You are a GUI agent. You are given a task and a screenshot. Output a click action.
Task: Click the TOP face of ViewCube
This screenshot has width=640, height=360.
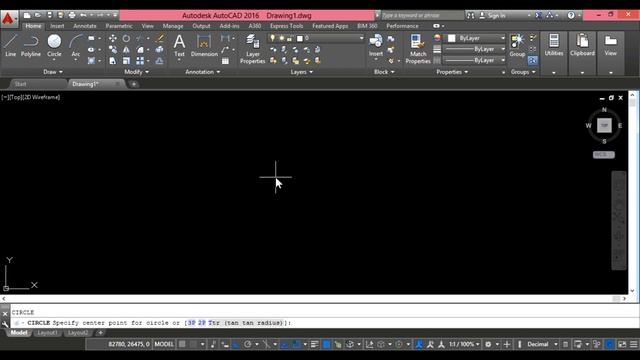click(604, 125)
